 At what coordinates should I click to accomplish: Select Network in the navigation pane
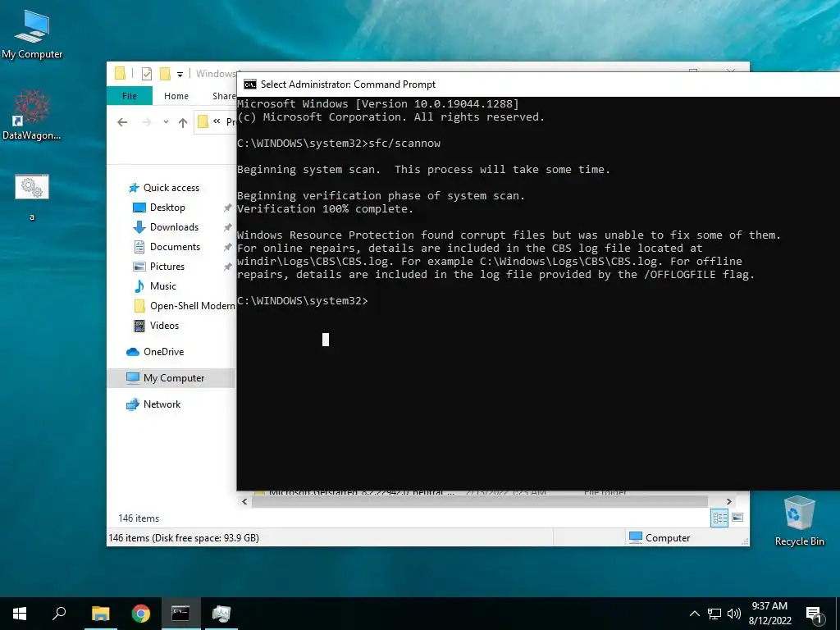click(153, 404)
